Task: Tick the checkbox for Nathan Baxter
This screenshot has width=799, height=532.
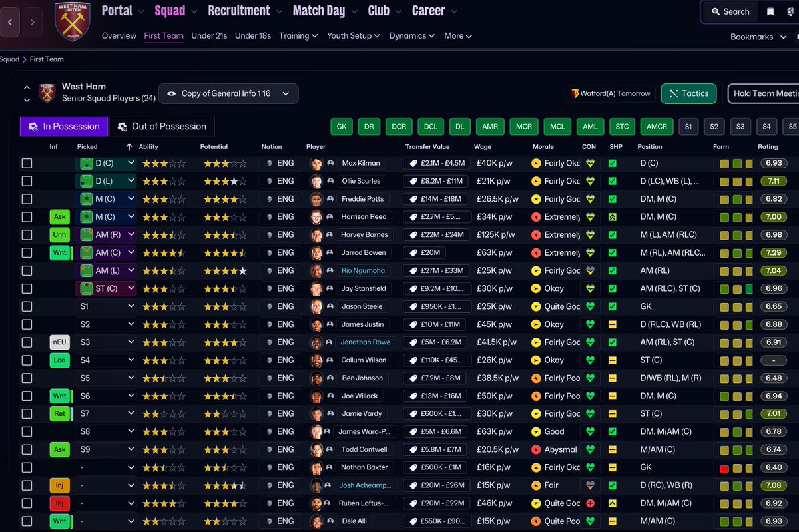Action: pos(27,467)
